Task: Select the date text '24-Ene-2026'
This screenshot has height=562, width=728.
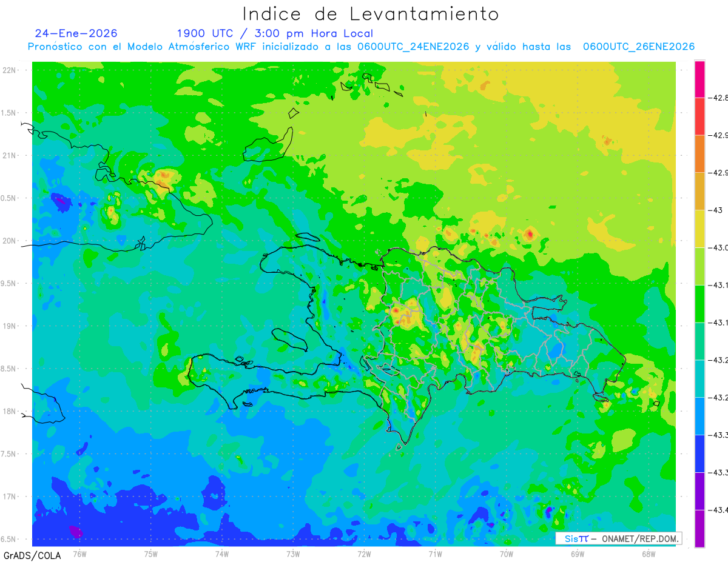Action: (x=76, y=33)
